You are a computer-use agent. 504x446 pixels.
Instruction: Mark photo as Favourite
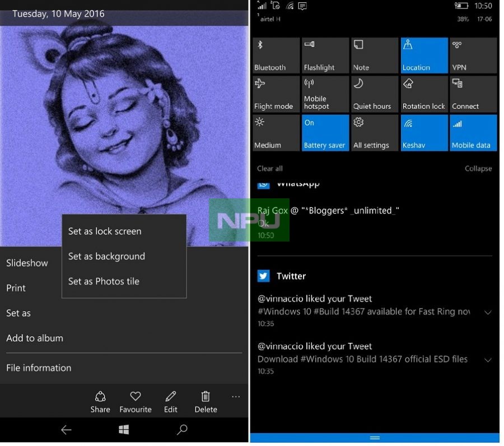(x=136, y=402)
